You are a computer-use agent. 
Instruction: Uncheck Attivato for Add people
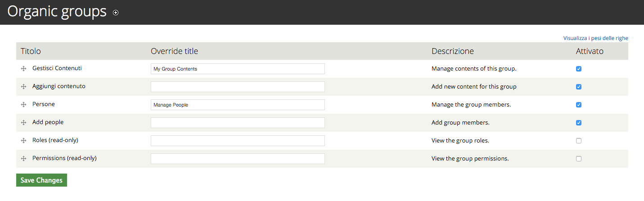(579, 123)
